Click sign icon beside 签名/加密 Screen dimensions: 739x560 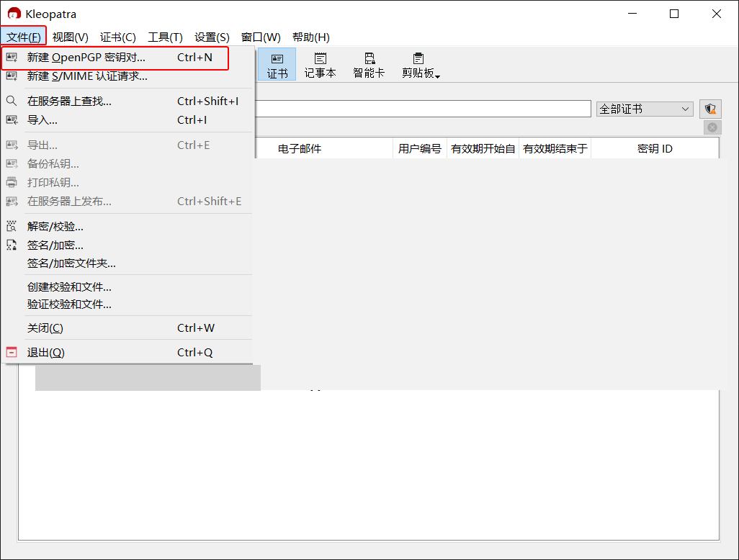(x=12, y=245)
